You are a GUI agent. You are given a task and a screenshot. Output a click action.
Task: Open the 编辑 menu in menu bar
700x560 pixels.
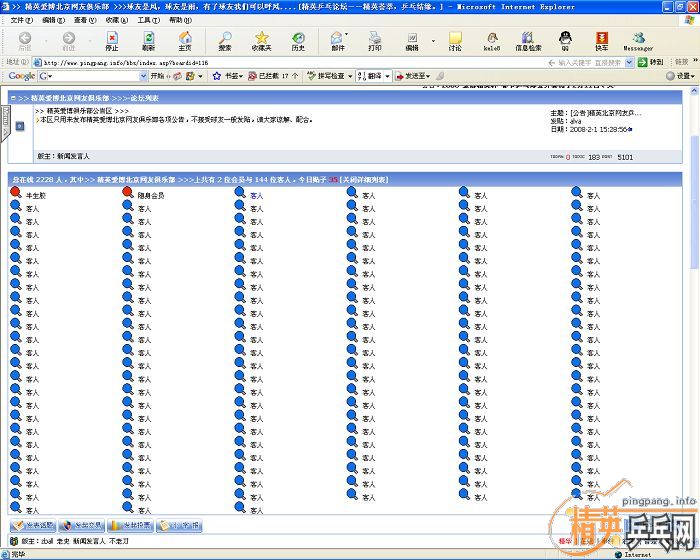coord(54,20)
